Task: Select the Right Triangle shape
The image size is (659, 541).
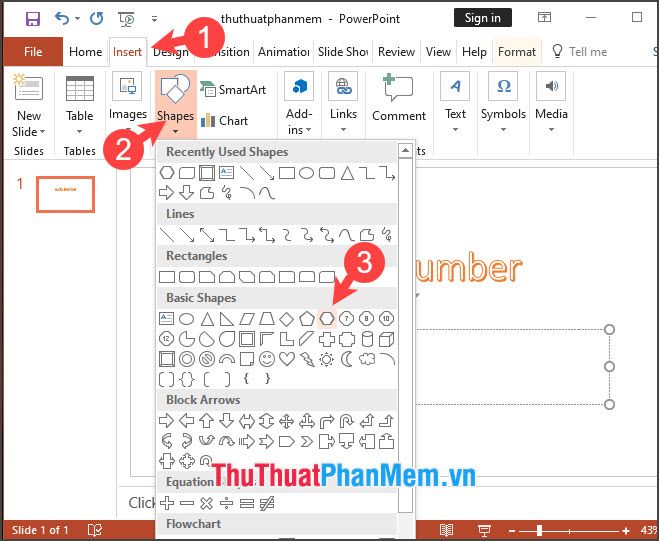Action: [227, 319]
